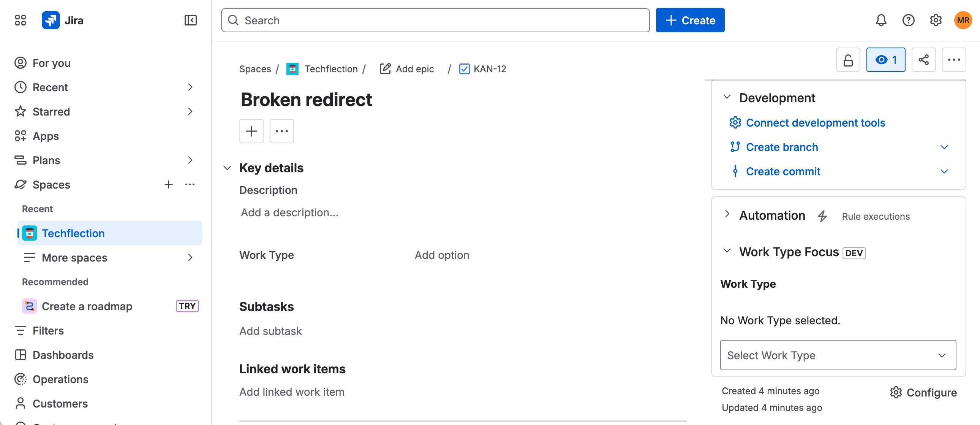Click the Add epic pencil icon
The width and height of the screenshot is (980, 425).
click(x=385, y=69)
